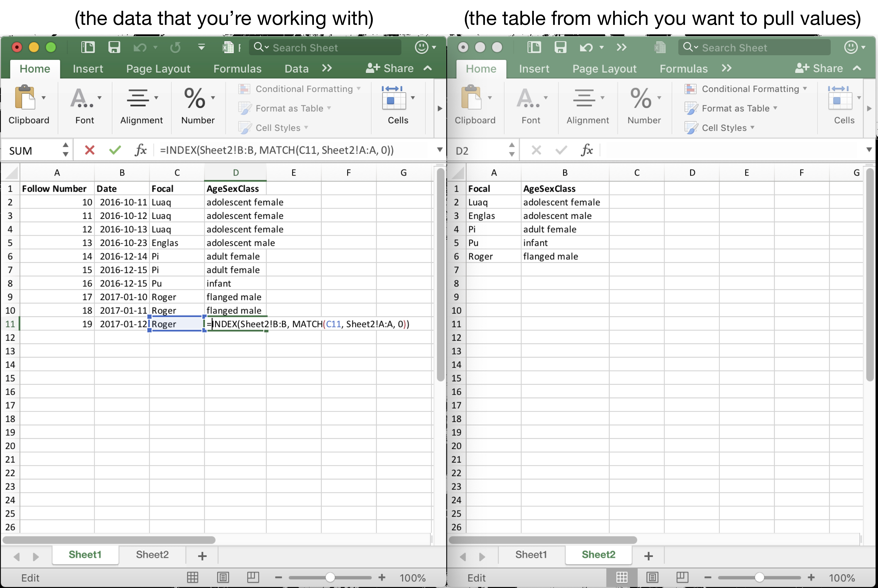This screenshot has width=878, height=588.
Task: Click undo arrow in left window toolbar
Action: click(x=140, y=47)
